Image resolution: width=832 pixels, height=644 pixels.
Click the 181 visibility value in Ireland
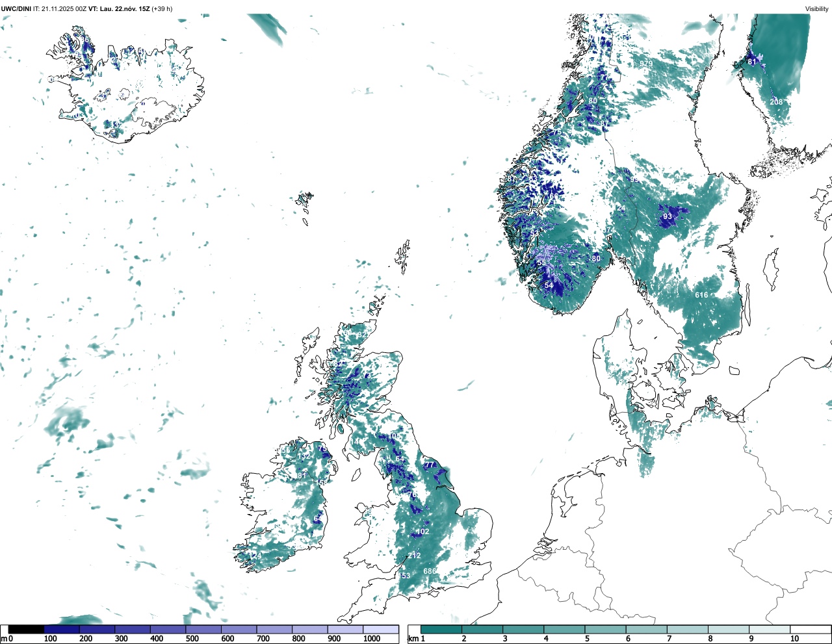point(300,476)
